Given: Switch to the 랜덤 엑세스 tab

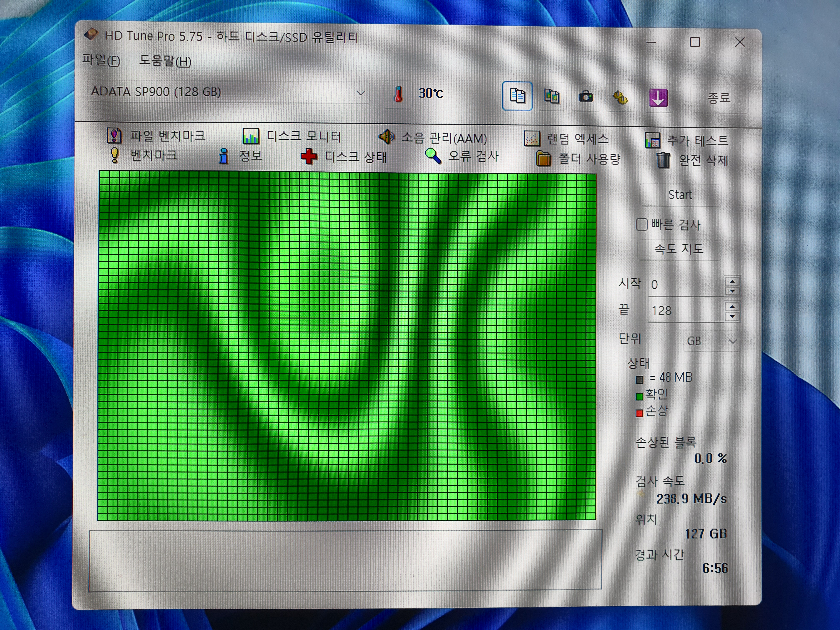Looking at the screenshot, I should 566,139.
